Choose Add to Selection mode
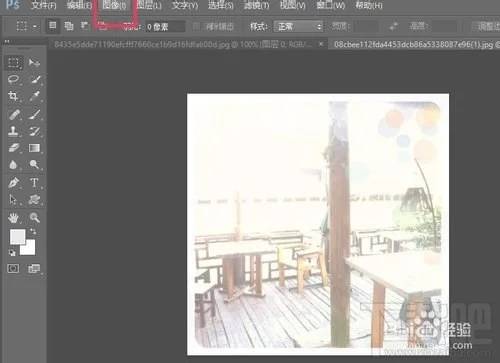This screenshot has height=363, width=500. pos(69,26)
